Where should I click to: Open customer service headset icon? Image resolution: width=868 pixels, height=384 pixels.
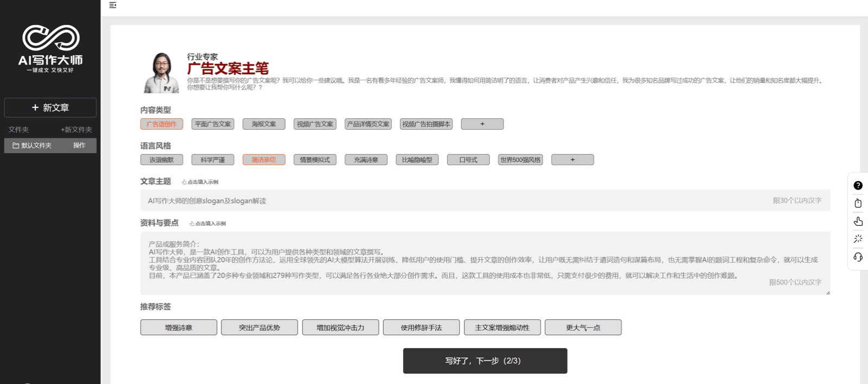coord(858,257)
